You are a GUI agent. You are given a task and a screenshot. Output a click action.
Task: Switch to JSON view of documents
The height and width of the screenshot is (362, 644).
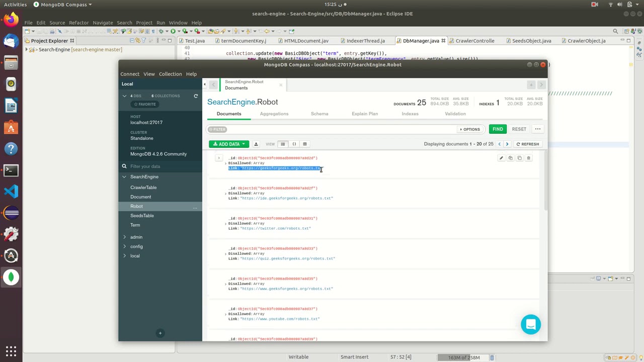[294, 144]
